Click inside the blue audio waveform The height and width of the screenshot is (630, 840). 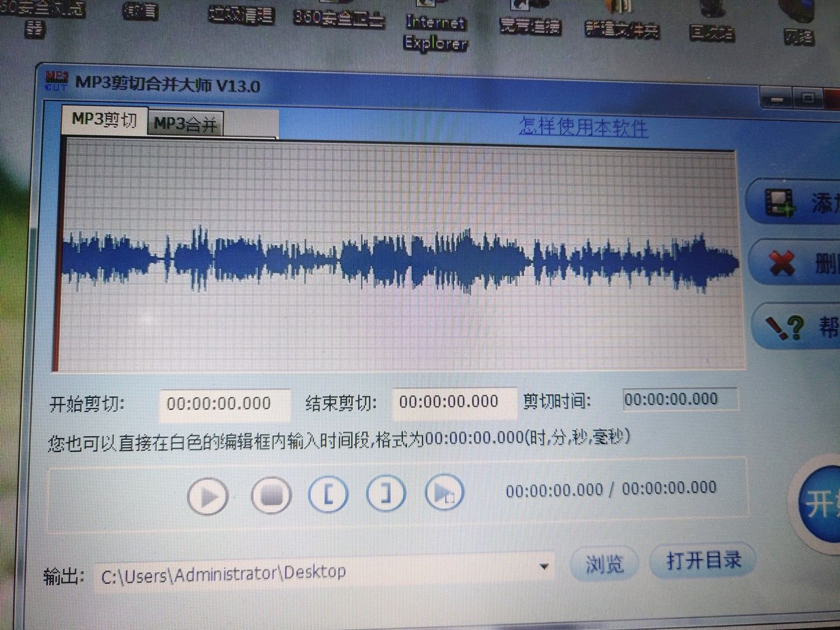coord(400,260)
